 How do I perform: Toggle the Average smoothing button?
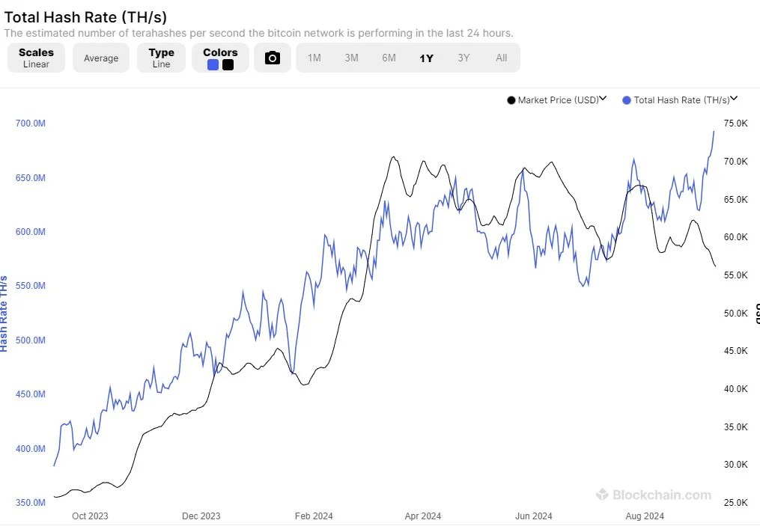101,58
